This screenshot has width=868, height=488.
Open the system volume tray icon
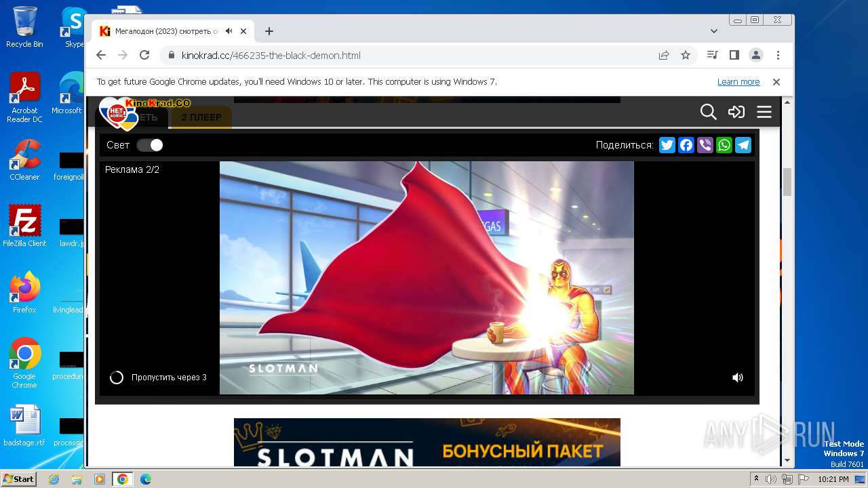(x=771, y=479)
